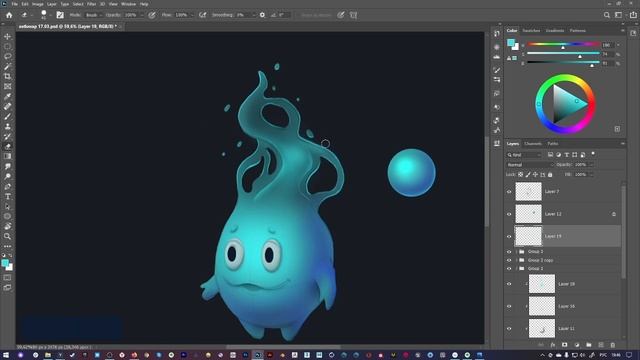The width and height of the screenshot is (640, 360).
Task: Hide Layer 19 visibility eye
Action: [509, 236]
